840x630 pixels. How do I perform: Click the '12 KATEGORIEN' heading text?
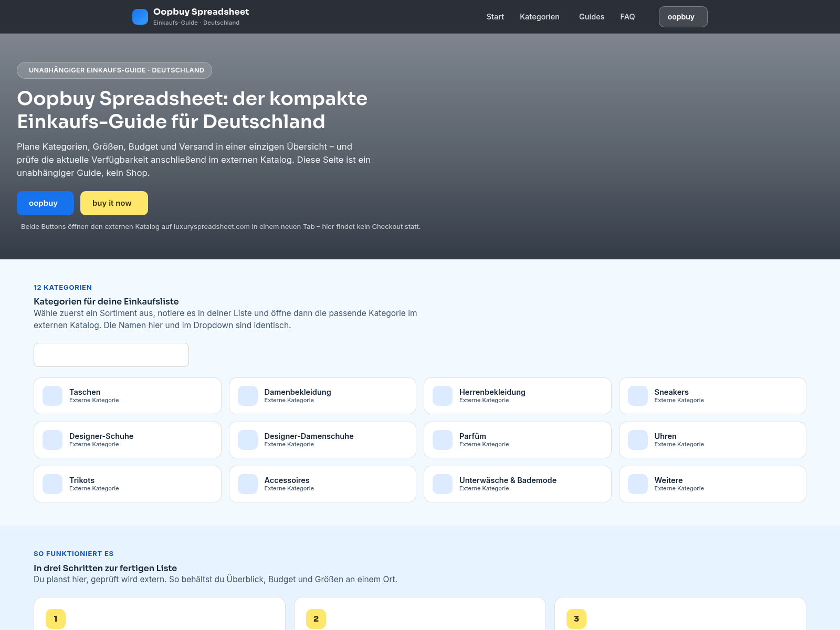pyautogui.click(x=62, y=287)
